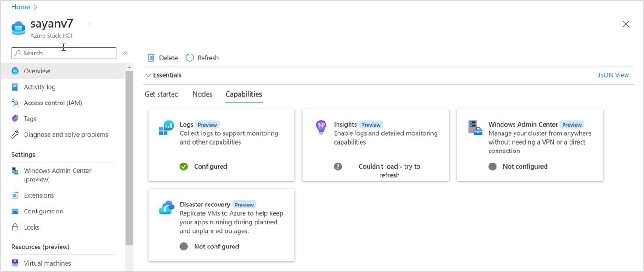Click the Refresh circular arrow icon

[190, 58]
